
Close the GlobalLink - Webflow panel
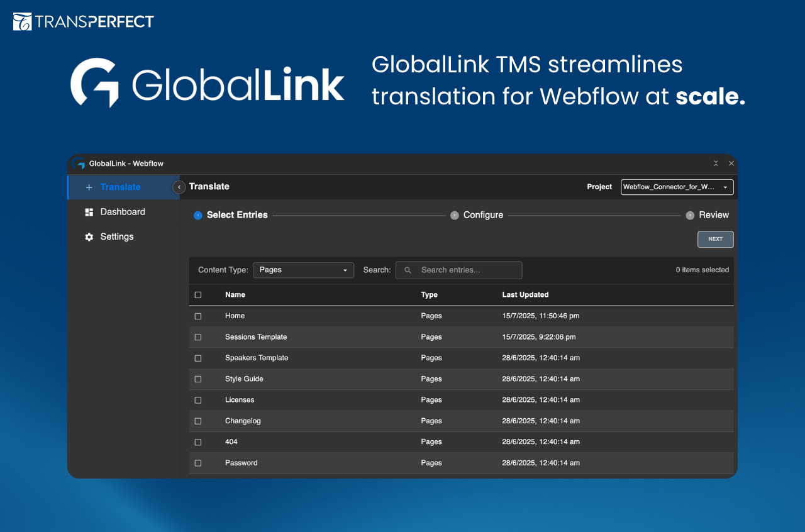[731, 163]
